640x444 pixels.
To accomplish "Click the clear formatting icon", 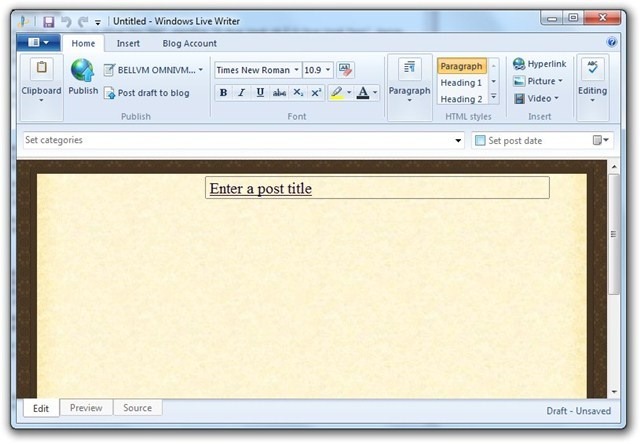I will click(x=346, y=70).
